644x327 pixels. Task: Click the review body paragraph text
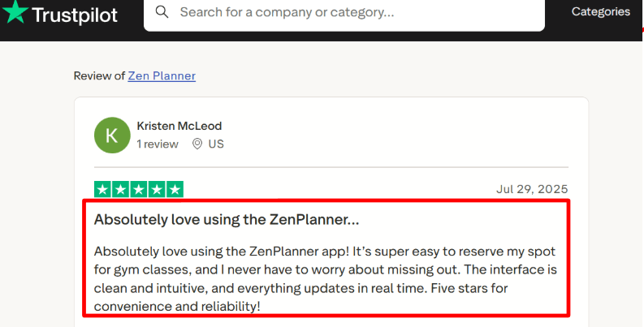click(325, 278)
